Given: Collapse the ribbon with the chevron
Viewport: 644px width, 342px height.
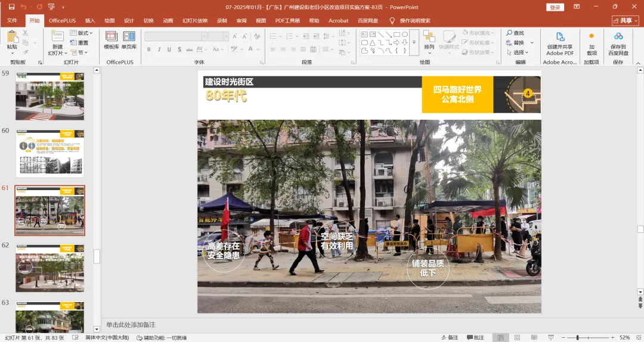Looking at the screenshot, I should click(x=638, y=63).
